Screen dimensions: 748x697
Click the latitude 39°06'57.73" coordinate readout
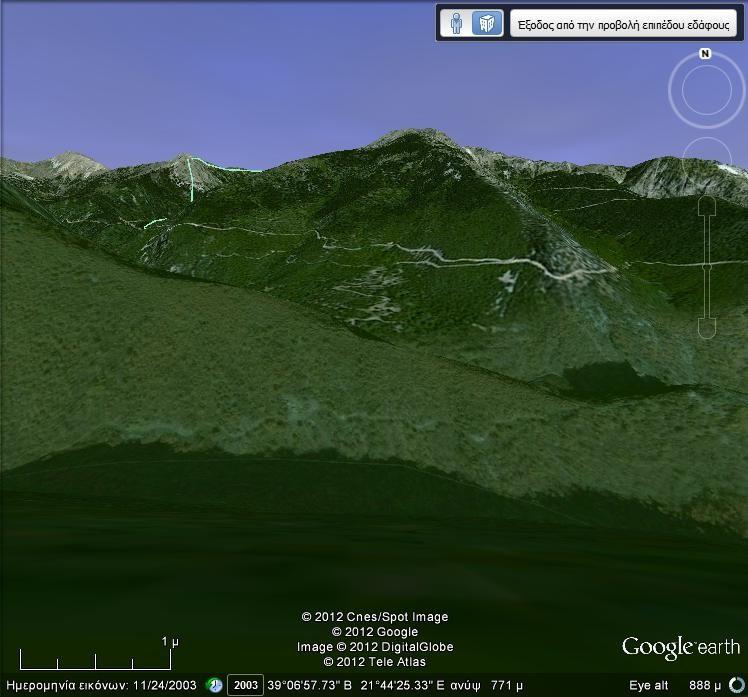(310, 686)
